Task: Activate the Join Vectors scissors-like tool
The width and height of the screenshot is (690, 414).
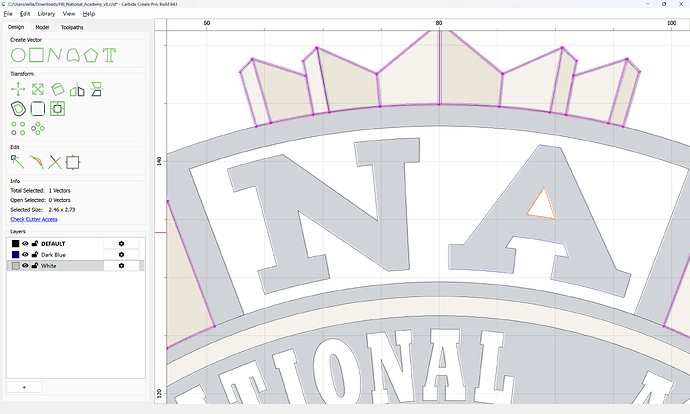Action: [55, 162]
